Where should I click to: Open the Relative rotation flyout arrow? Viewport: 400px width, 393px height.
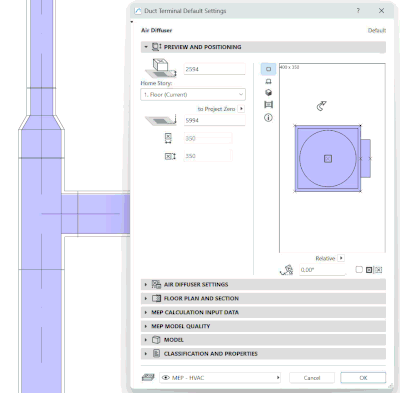tap(341, 258)
